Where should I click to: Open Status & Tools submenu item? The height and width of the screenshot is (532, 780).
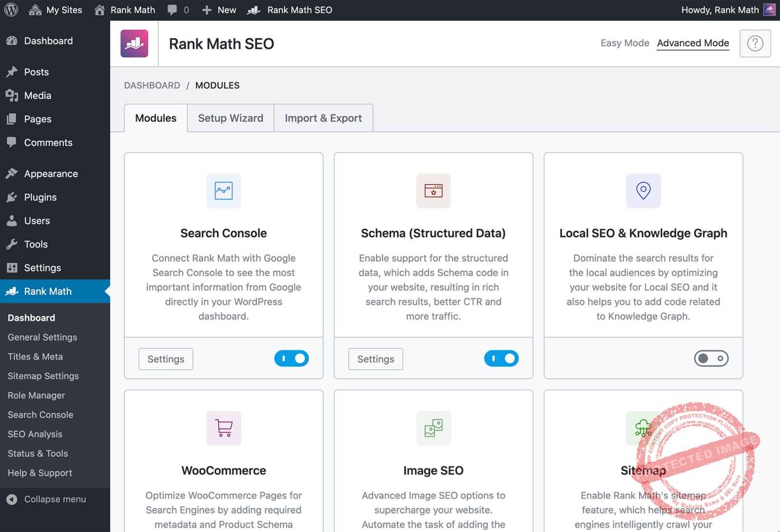point(38,454)
